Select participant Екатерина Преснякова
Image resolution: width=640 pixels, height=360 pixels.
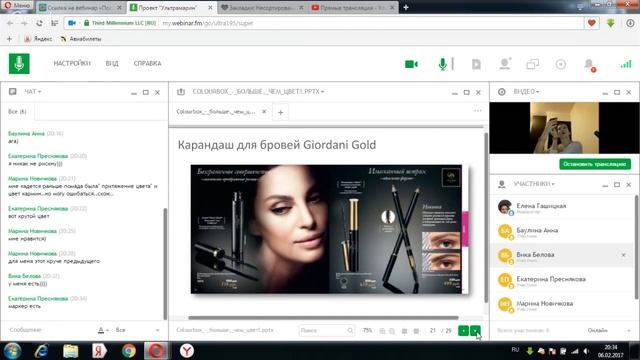point(562,280)
